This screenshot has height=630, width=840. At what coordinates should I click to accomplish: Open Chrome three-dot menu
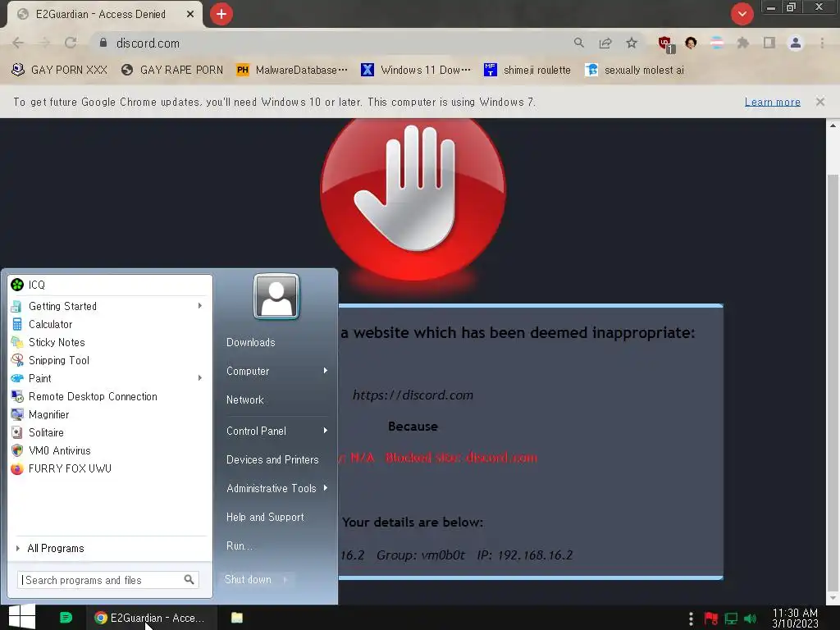pos(822,43)
